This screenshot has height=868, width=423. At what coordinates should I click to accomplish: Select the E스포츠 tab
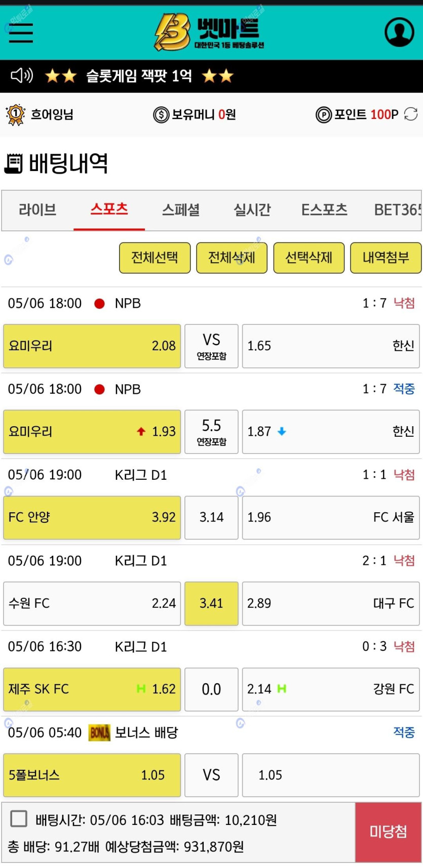(324, 210)
